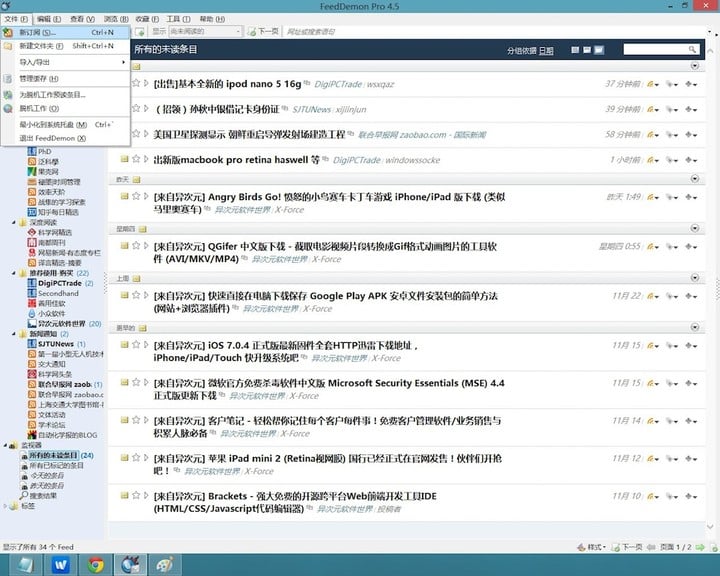Click envelope icon on QGifer entry
This screenshot has height=576, width=720.
(x=124, y=246)
